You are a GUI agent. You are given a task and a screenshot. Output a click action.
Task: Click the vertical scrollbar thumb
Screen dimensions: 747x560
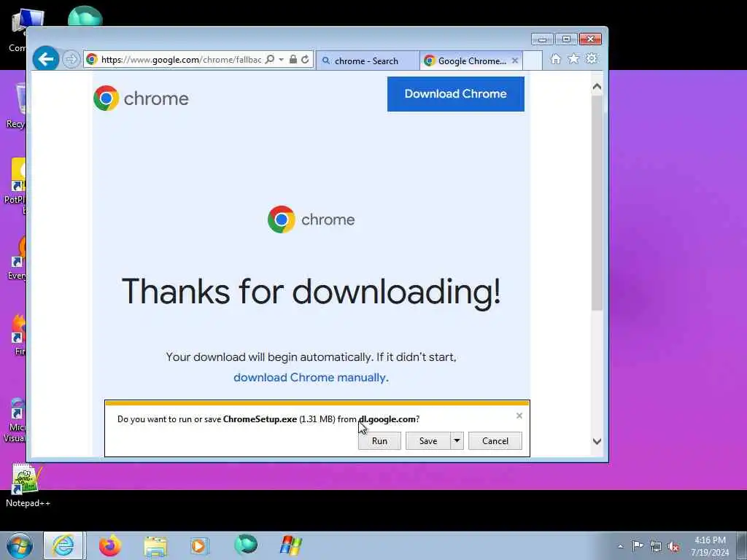[597, 203]
